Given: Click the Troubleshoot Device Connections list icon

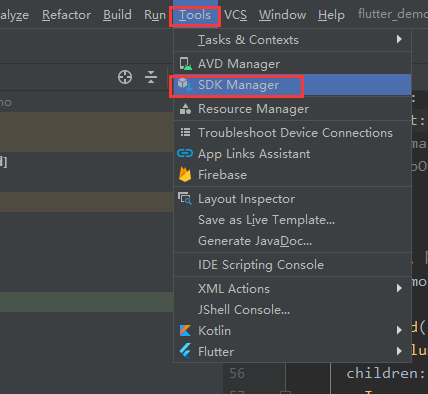Looking at the screenshot, I should 185,132.
